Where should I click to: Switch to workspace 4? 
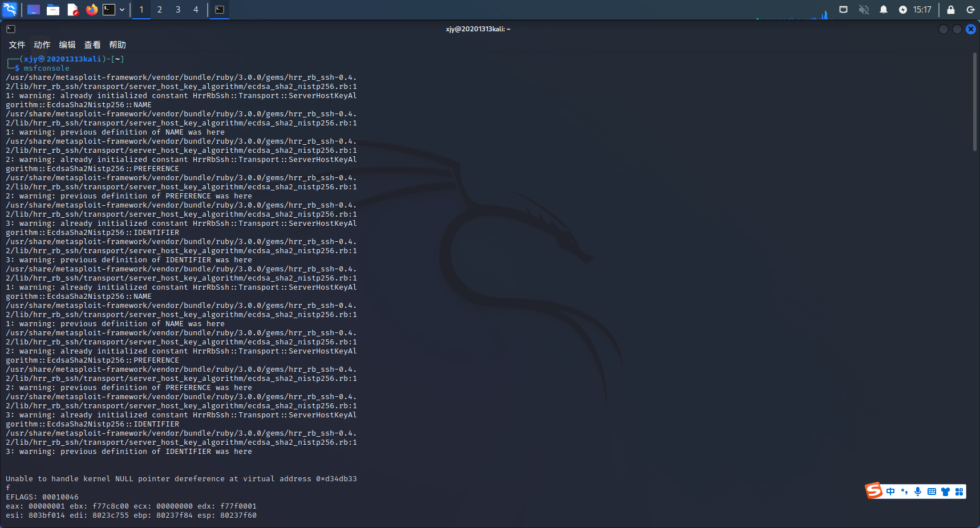tap(196, 10)
